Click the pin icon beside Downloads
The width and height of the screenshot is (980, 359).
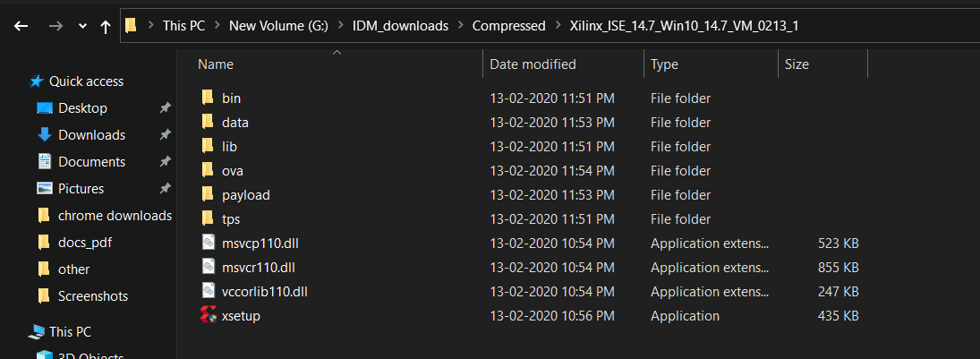coord(165,135)
